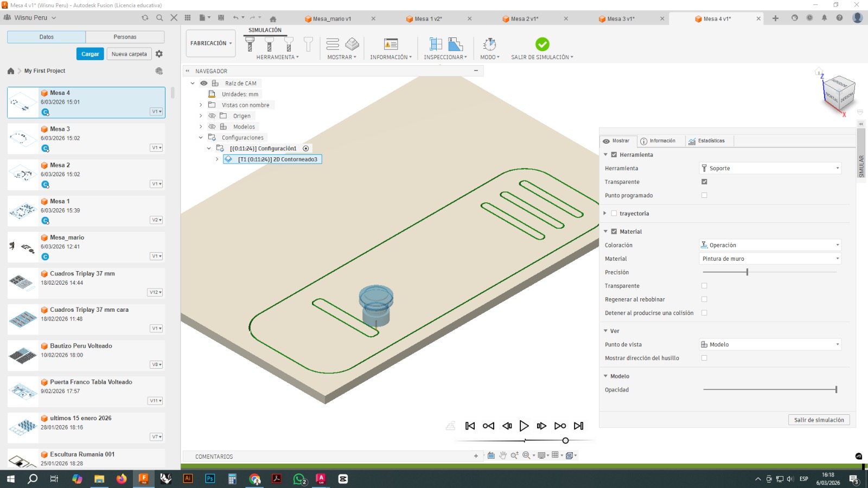Click the Cargar upload button
Image resolution: width=868 pixels, height=488 pixels.
90,54
